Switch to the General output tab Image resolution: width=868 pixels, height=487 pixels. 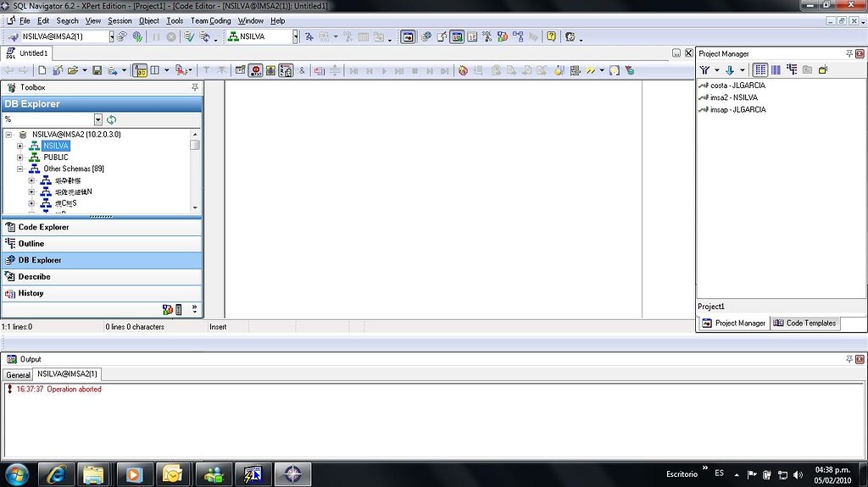click(x=18, y=374)
